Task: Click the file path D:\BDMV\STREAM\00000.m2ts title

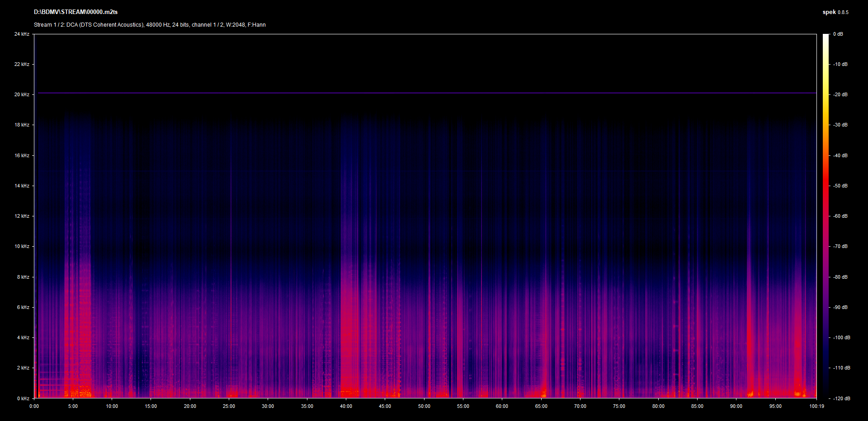Action: (x=75, y=12)
